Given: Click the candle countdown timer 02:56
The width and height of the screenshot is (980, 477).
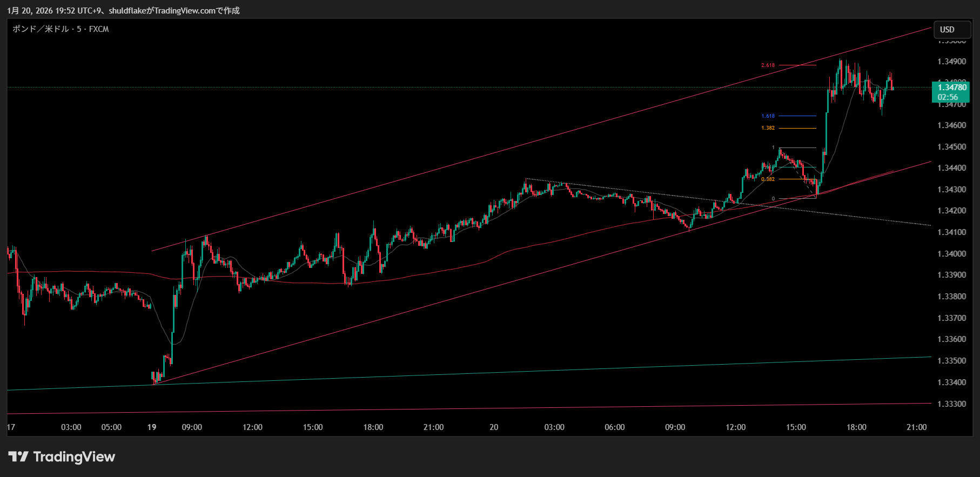Looking at the screenshot, I should click(948, 97).
